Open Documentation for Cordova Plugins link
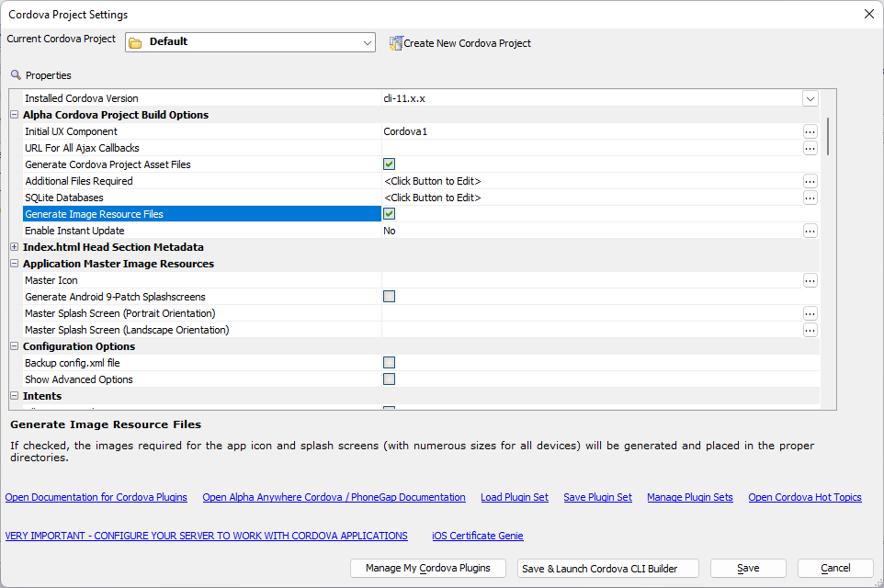 coord(96,497)
